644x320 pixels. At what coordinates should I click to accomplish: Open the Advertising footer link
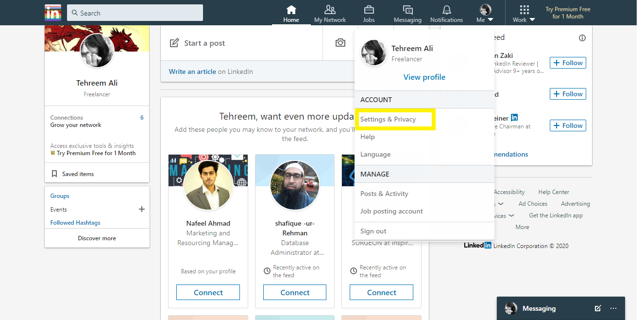point(576,204)
